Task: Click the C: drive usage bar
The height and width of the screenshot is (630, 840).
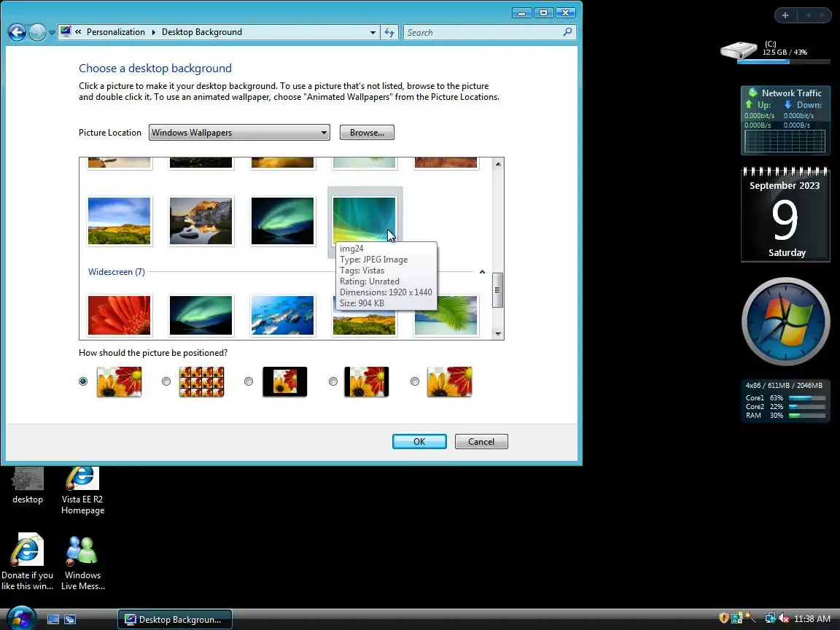Action: [784, 62]
